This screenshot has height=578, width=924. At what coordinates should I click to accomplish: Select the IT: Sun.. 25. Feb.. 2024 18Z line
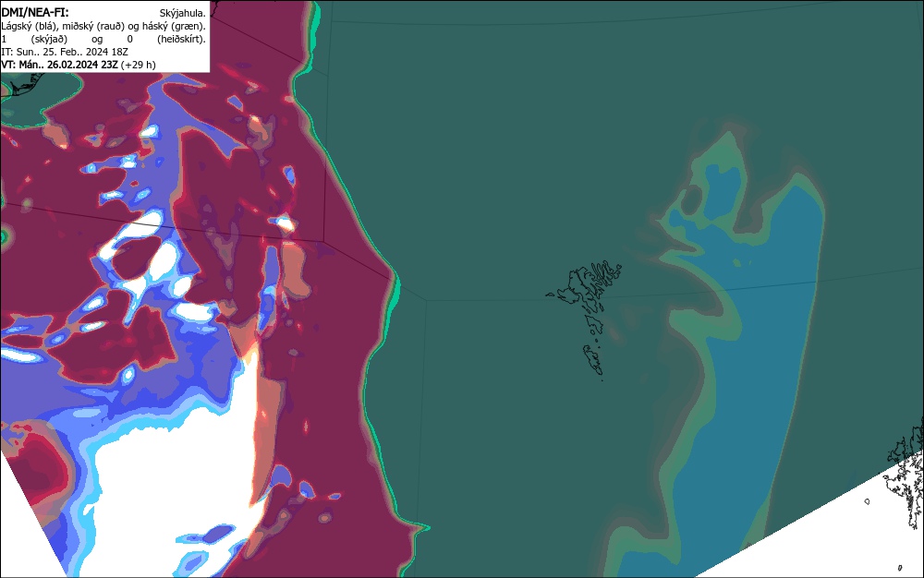pos(65,52)
